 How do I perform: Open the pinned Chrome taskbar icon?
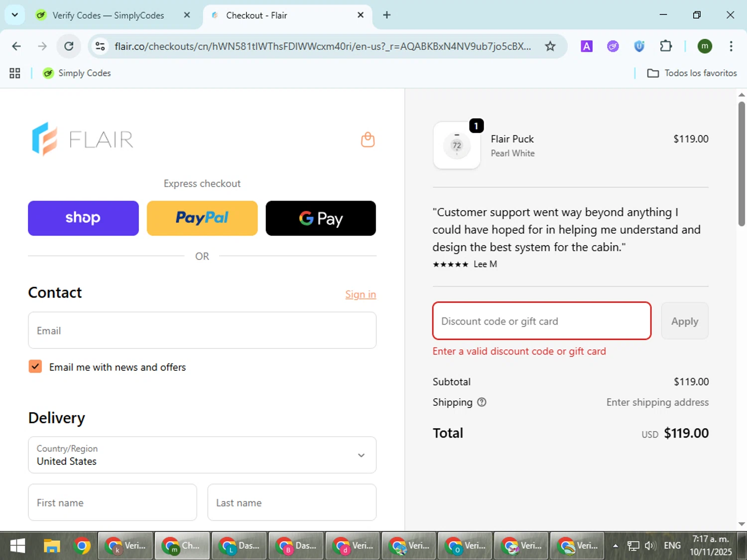82,546
